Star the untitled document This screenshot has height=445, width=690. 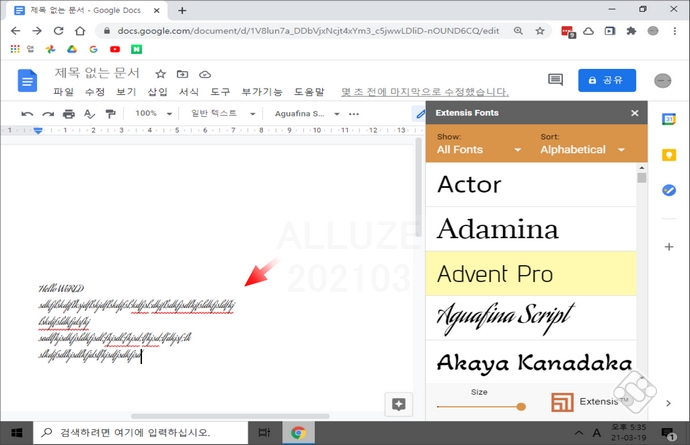pyautogui.click(x=161, y=74)
